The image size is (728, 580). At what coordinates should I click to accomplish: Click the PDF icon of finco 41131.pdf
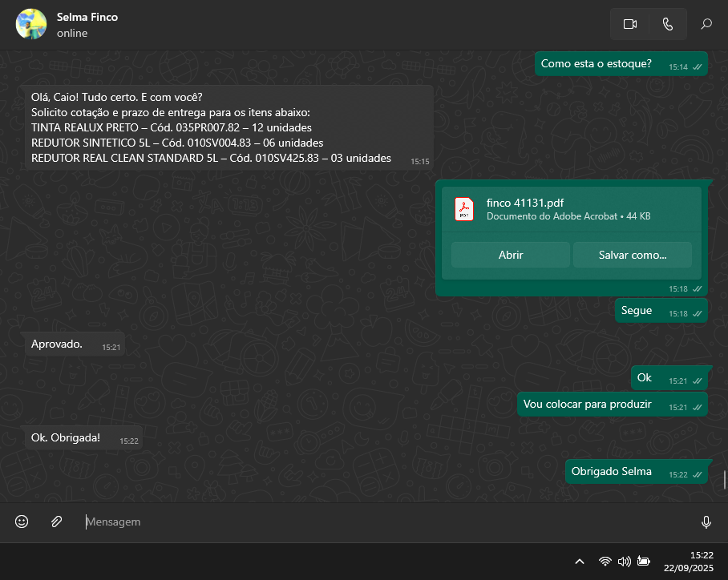464,209
